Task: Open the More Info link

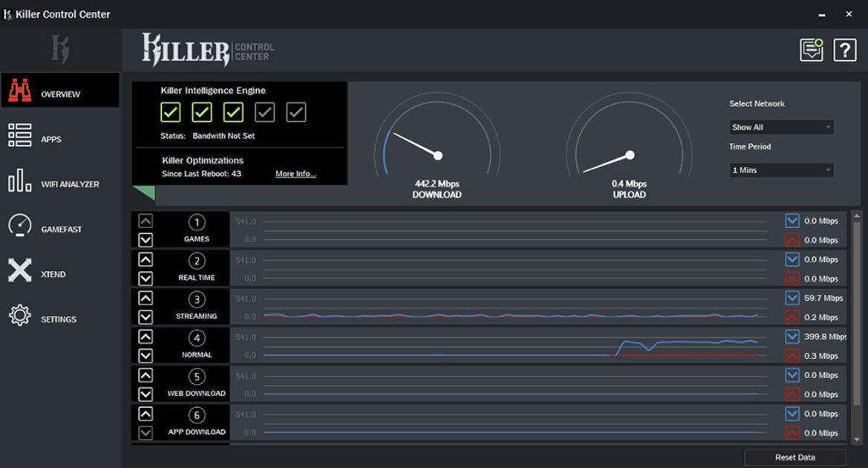Action: [296, 174]
